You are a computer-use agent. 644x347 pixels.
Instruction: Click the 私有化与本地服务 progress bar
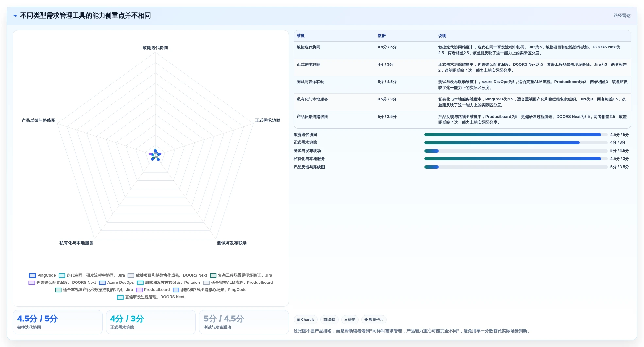[516, 159]
